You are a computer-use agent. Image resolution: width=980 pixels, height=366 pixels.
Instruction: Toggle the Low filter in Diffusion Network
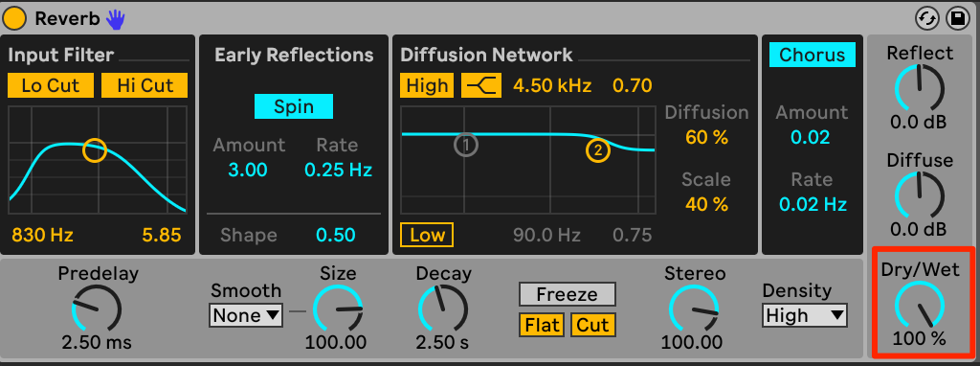[x=428, y=236]
